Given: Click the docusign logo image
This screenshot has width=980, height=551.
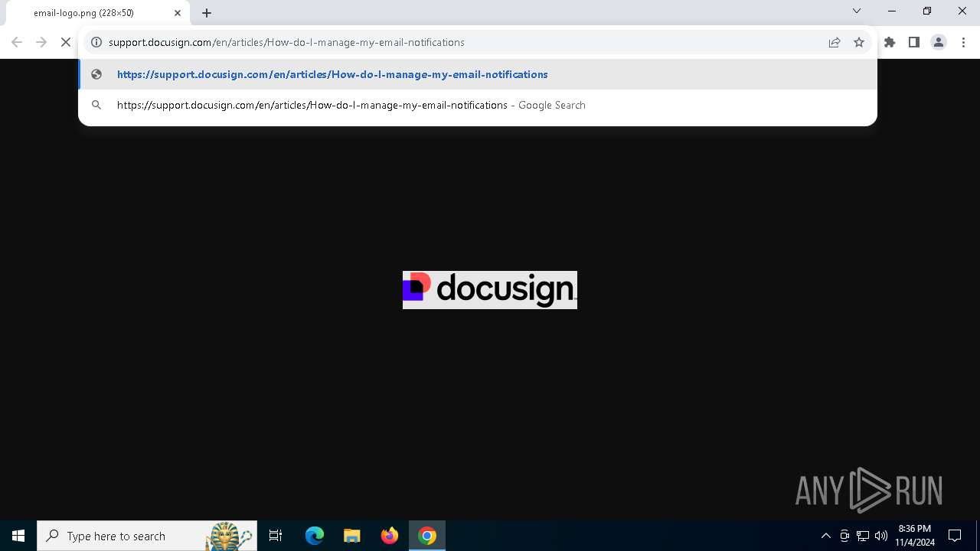Looking at the screenshot, I should pos(490,290).
